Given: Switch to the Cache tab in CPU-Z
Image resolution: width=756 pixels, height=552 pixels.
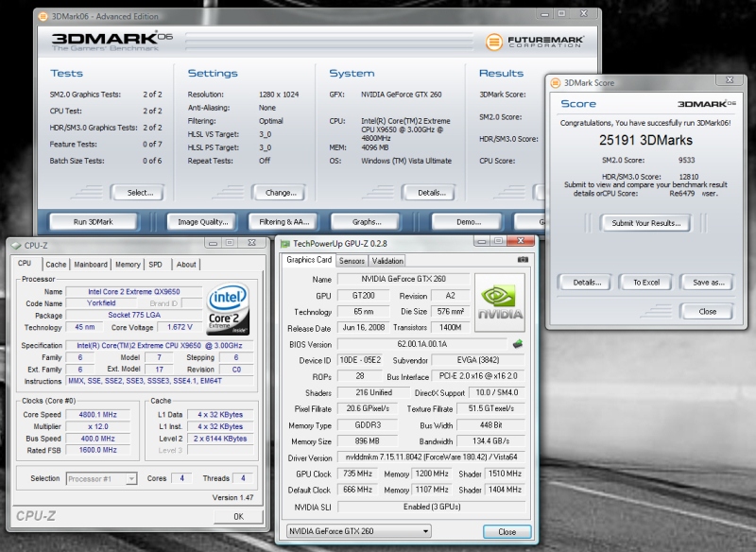Looking at the screenshot, I should pyautogui.click(x=56, y=265).
